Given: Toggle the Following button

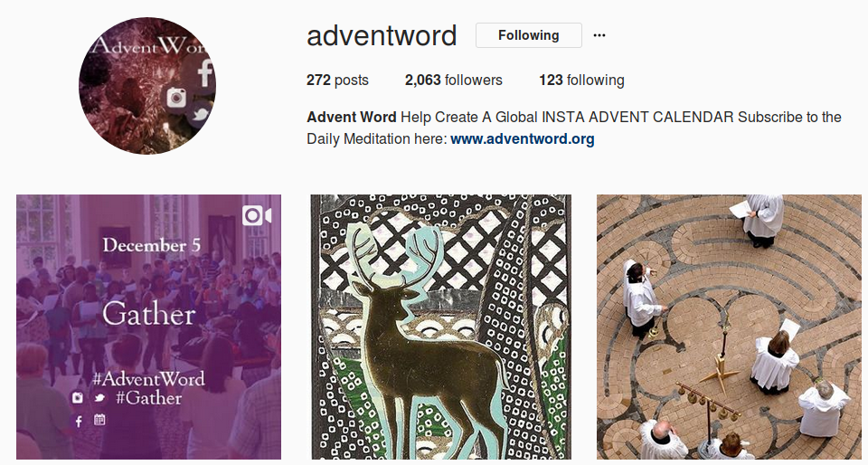Looking at the screenshot, I should [529, 35].
